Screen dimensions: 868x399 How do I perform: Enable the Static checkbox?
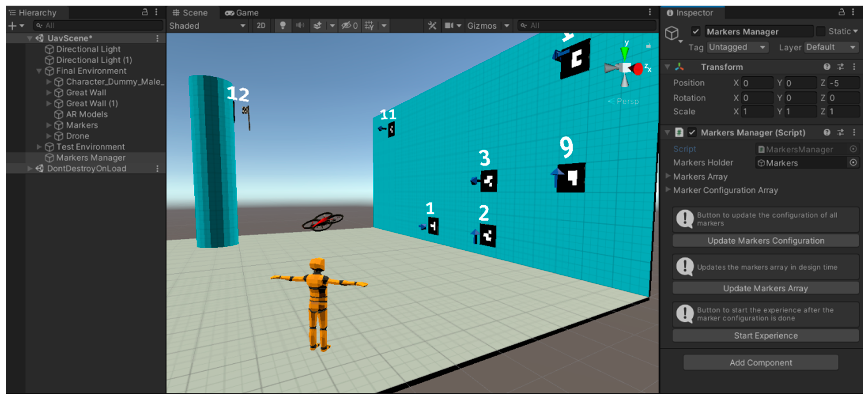821,32
